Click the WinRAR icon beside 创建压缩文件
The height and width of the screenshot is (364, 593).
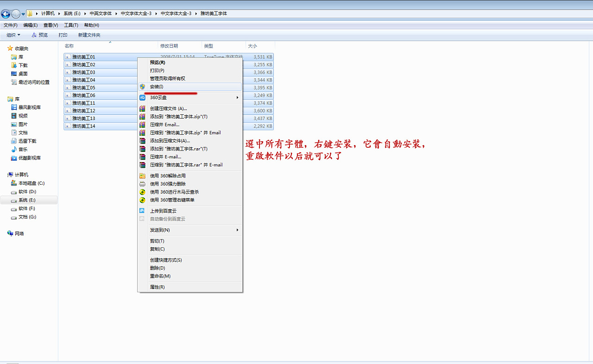[142, 108]
